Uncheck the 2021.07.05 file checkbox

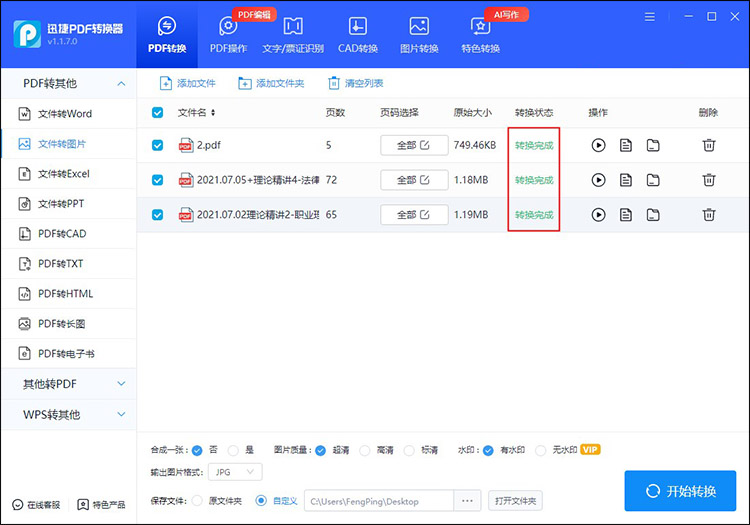157,180
